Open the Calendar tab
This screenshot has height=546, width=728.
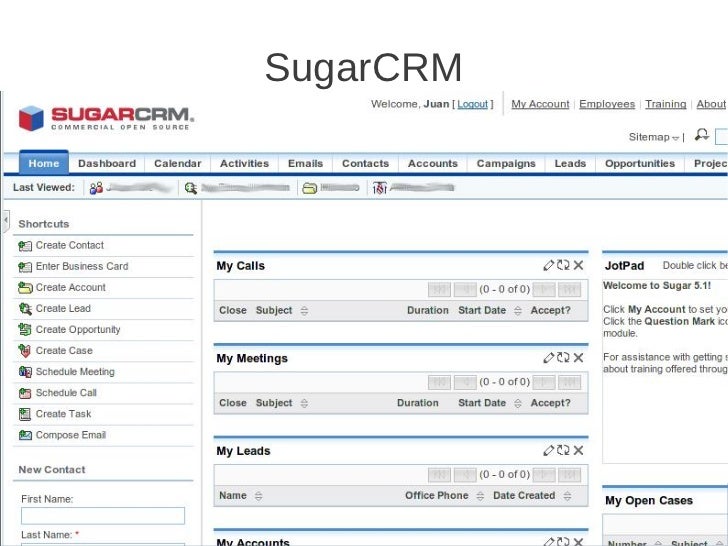pos(177,163)
